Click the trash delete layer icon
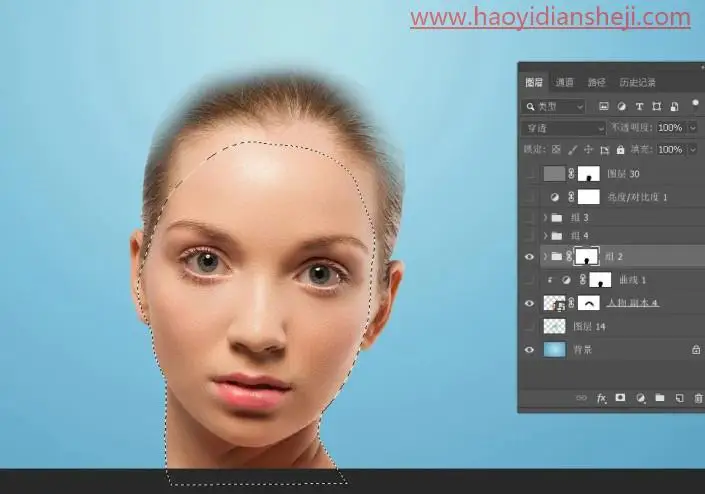Image resolution: width=705 pixels, height=494 pixels. (698, 398)
